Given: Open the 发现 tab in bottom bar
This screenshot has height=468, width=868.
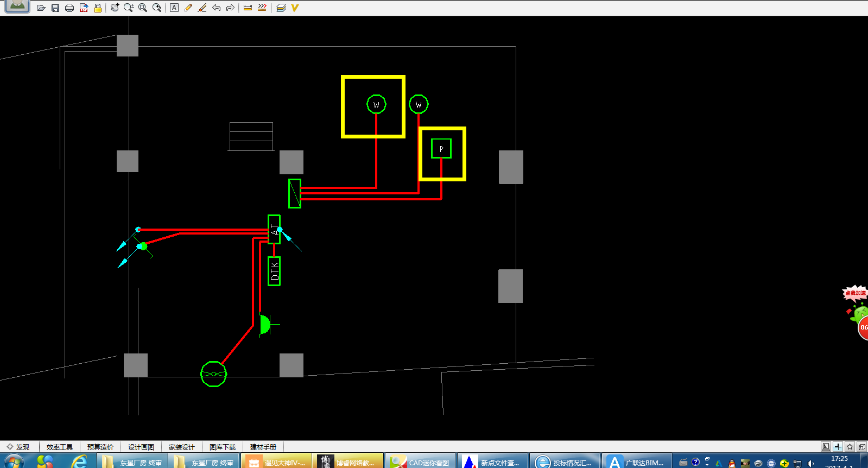Looking at the screenshot, I should coord(18,447).
